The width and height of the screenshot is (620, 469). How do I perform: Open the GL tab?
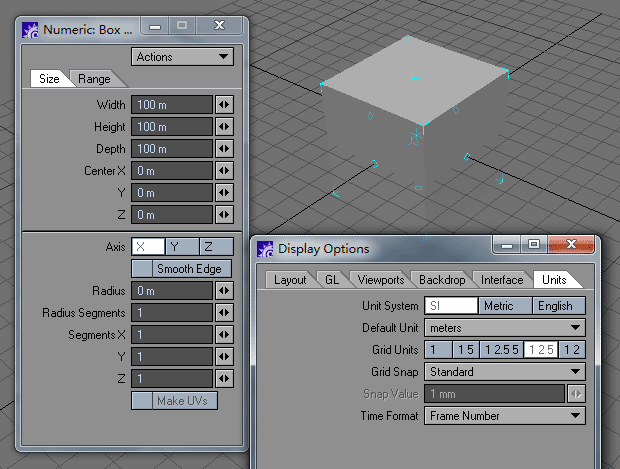click(x=332, y=280)
